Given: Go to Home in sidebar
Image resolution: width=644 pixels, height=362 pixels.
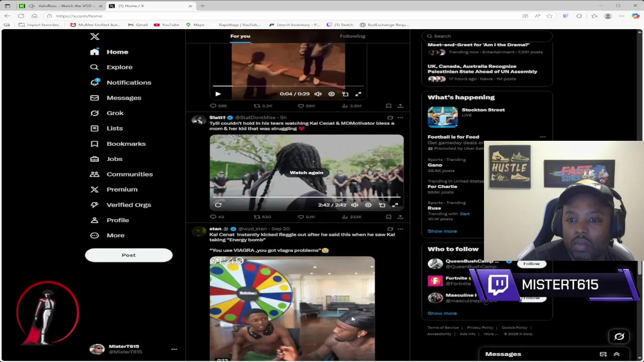Looking at the screenshot, I should (x=109, y=52).
